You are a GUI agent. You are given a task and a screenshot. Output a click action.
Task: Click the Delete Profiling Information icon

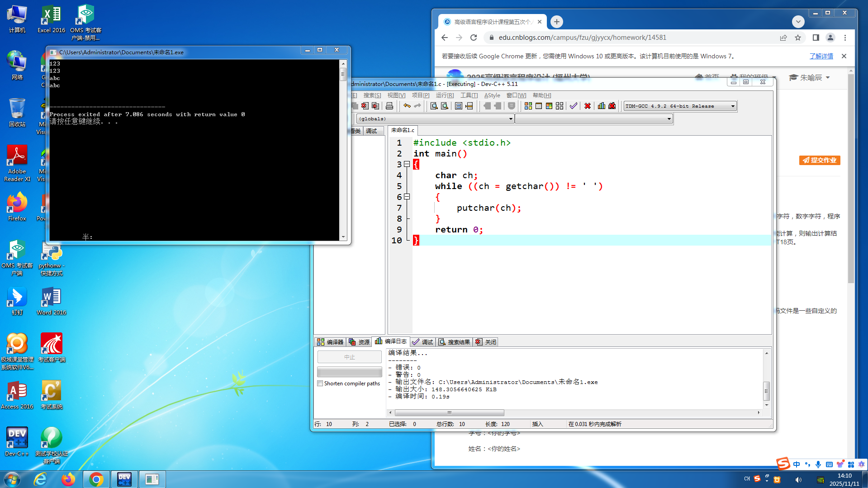pyautogui.click(x=612, y=106)
